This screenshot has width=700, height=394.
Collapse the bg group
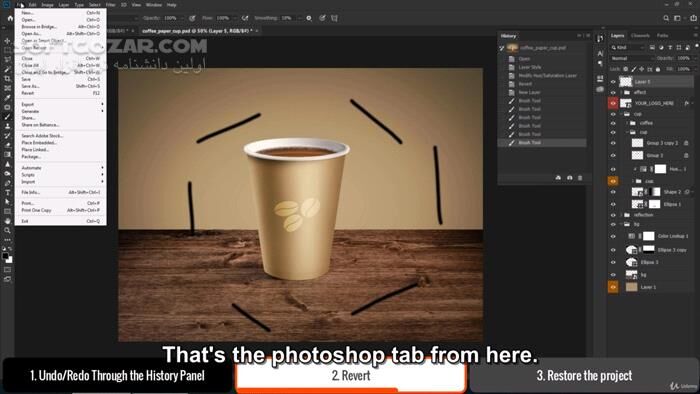pos(621,224)
